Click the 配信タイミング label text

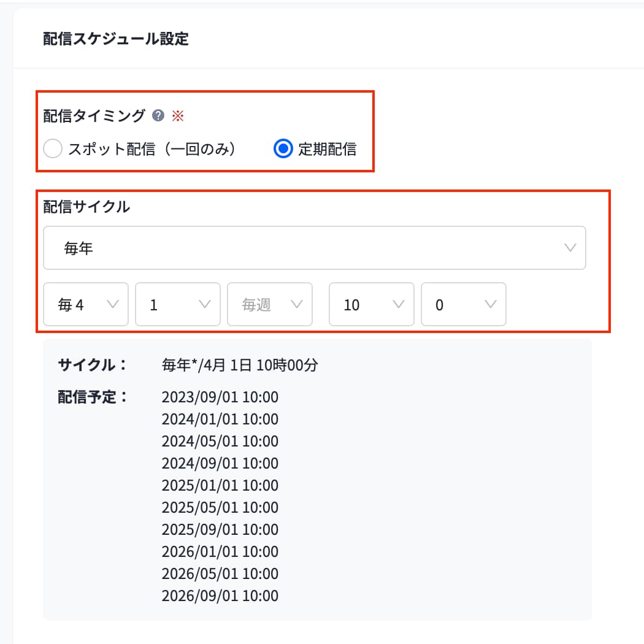94,115
